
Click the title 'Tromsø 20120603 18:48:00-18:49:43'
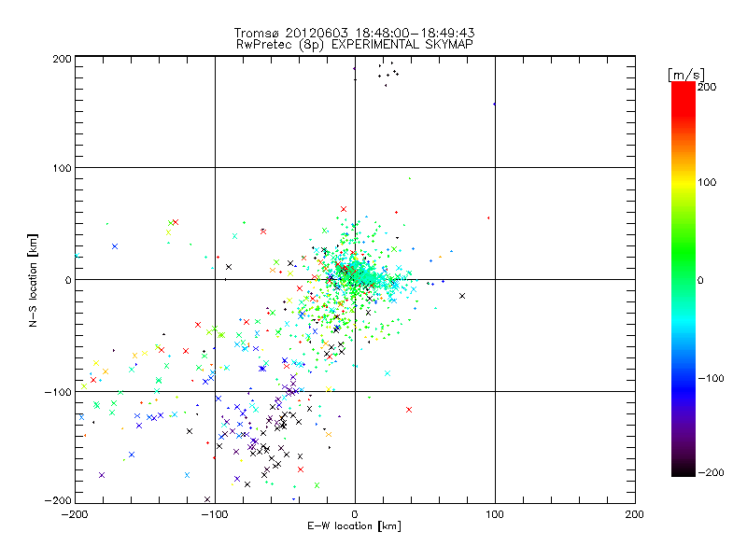354,33
